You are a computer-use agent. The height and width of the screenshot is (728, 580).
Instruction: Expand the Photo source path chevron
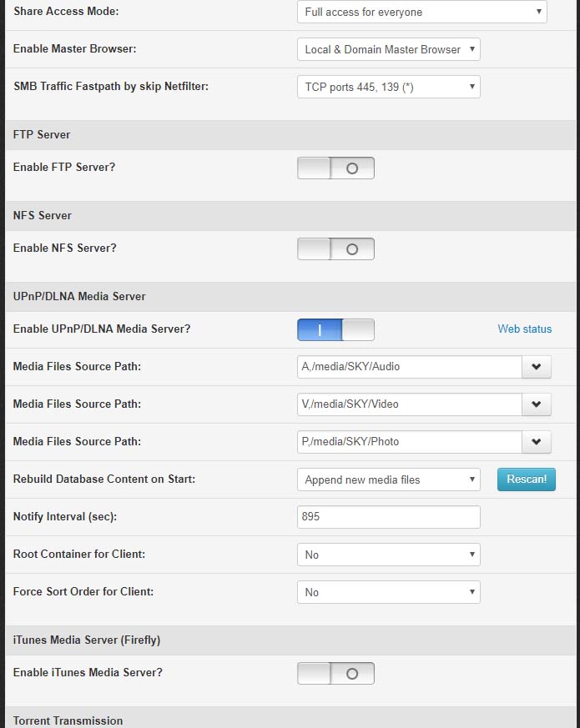(537, 442)
